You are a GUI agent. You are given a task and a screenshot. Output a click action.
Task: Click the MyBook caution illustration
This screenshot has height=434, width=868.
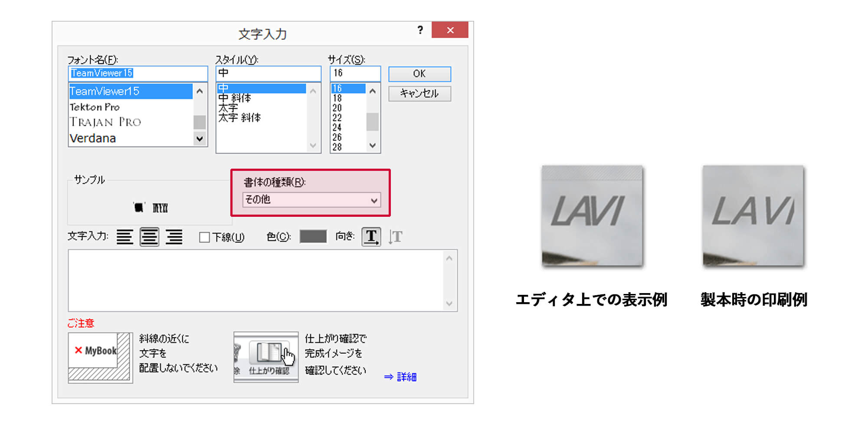[100, 358]
